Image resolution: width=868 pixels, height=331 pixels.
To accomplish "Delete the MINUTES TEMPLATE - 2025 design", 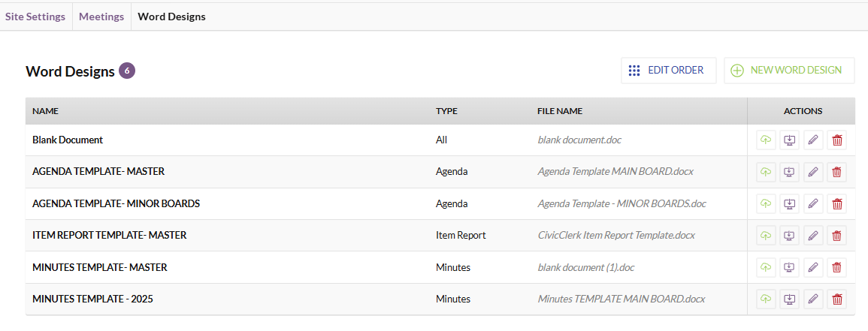I will pos(837,299).
